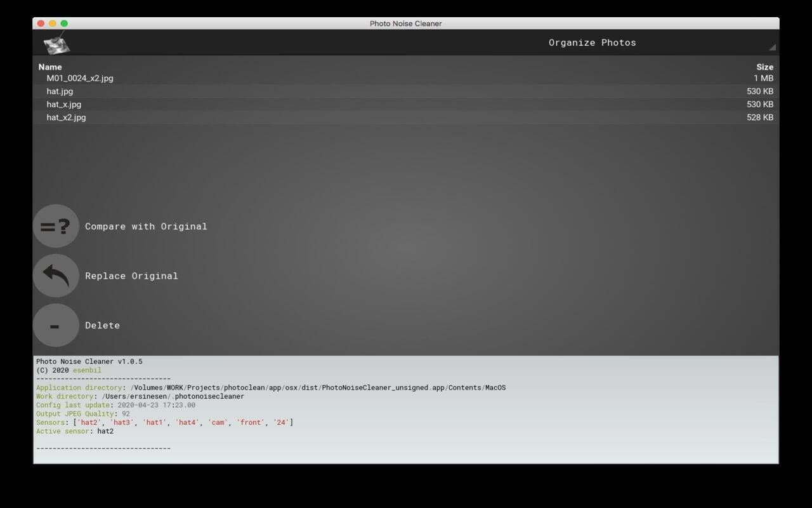This screenshot has height=508, width=812.
Task: Click the 528 KB size value
Action: (x=760, y=117)
